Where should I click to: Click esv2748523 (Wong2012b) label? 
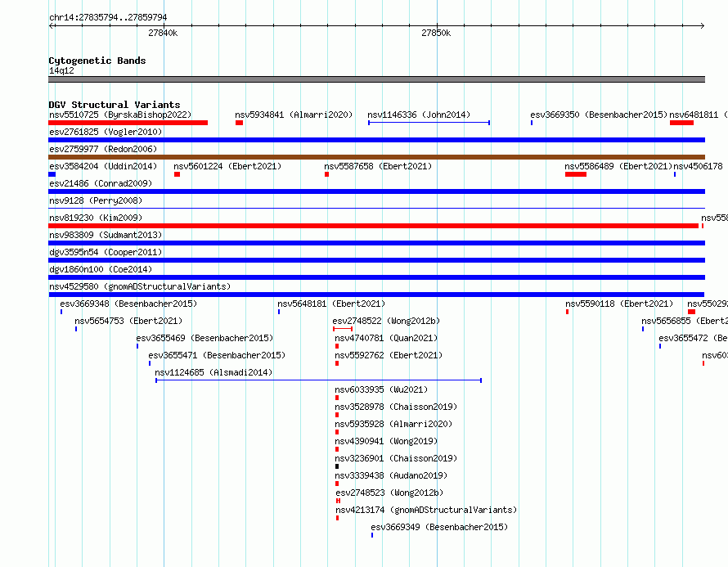[x=389, y=493]
